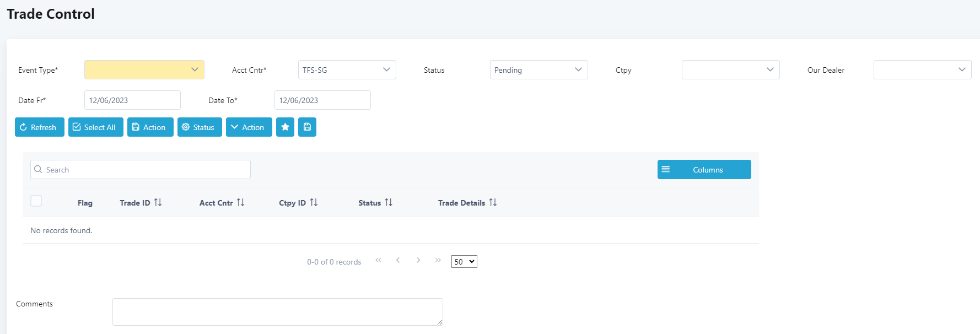The image size is (980, 334).
Task: Click the Select All button
Action: tap(95, 127)
